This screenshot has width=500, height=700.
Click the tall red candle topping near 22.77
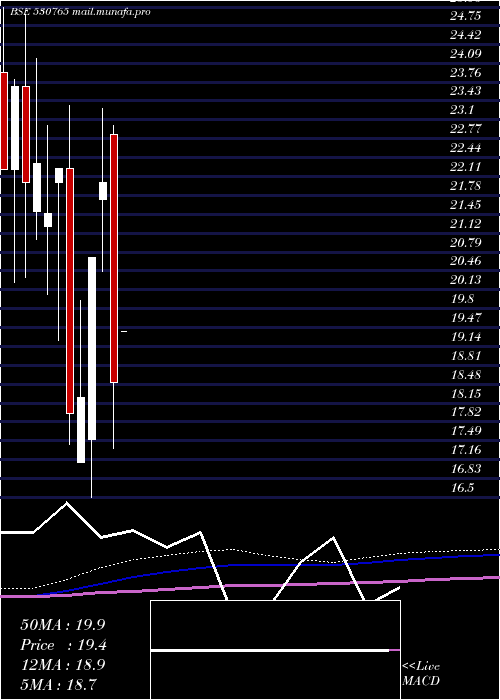pyautogui.click(x=114, y=258)
